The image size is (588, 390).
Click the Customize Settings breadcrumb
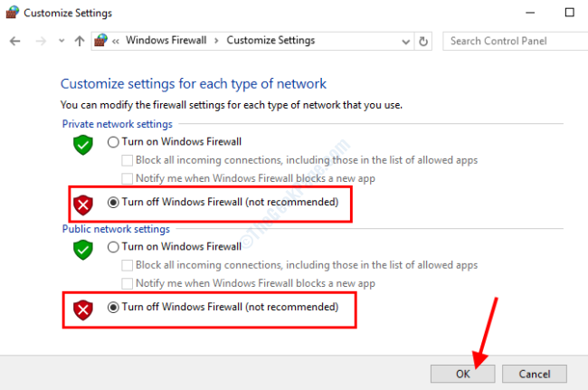coord(270,40)
